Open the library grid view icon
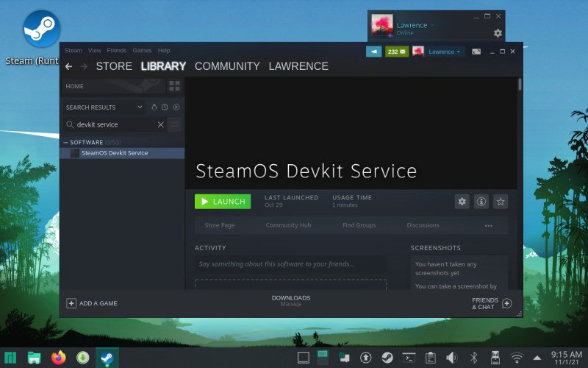This screenshot has height=368, width=588. coord(174,86)
